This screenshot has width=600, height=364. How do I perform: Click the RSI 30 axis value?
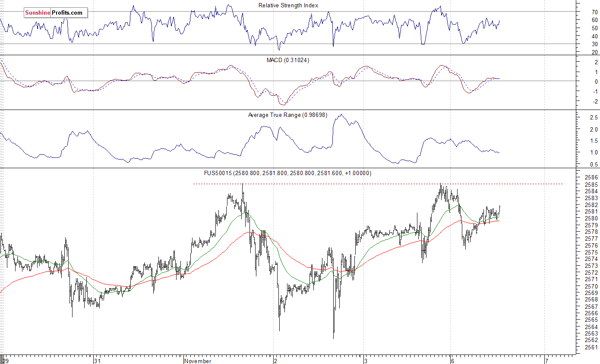[x=595, y=44]
